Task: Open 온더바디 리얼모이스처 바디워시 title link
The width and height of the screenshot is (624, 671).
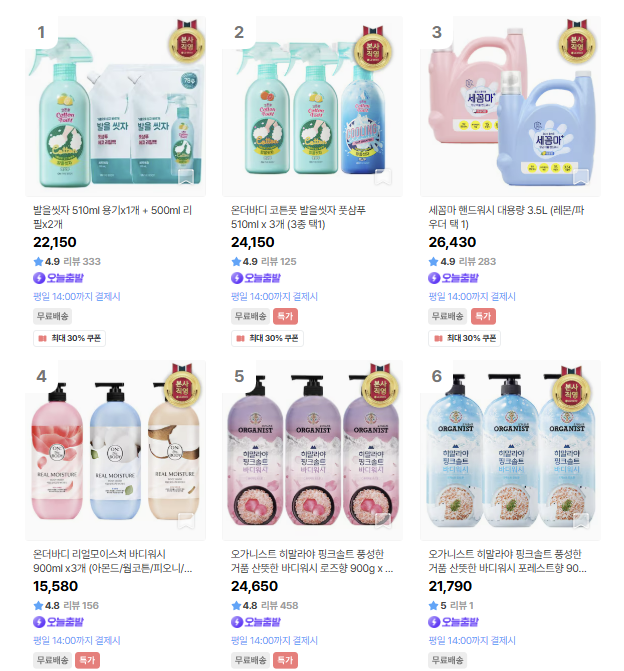Action: click(113, 561)
